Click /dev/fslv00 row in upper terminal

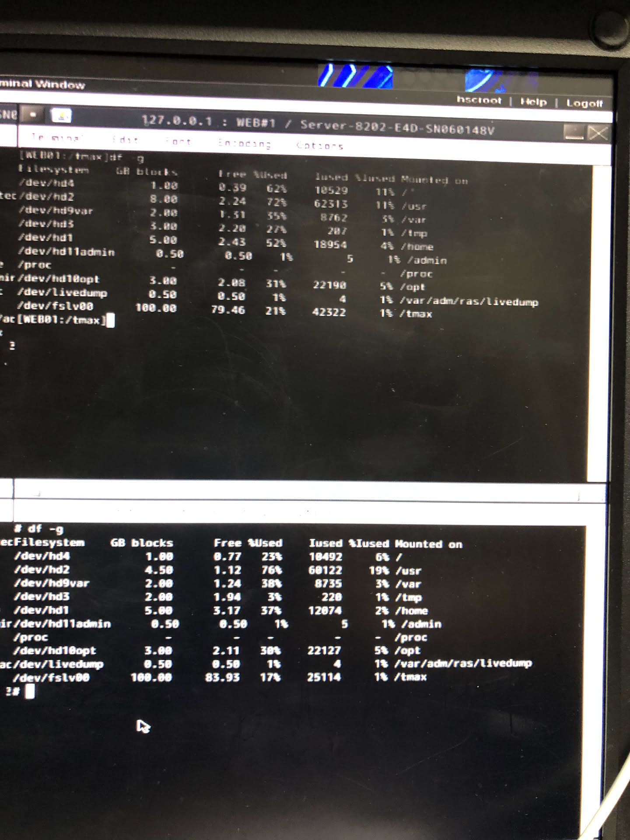55,306
